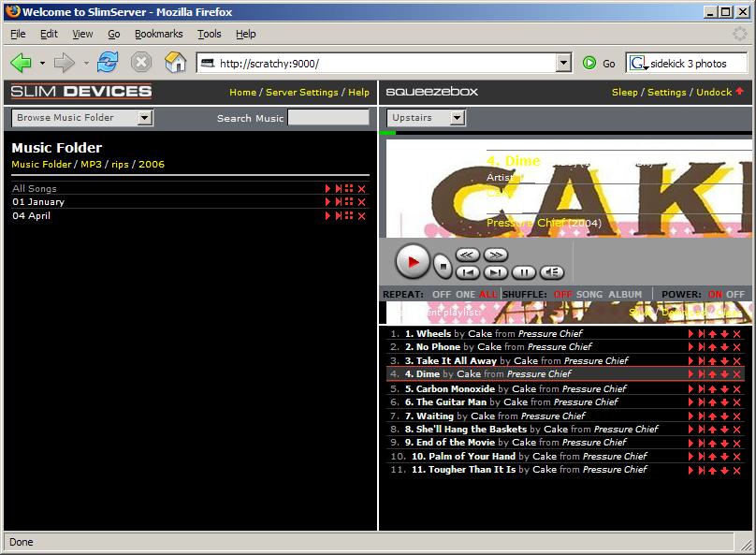
Task: Pause playback with the pause button
Action: [524, 272]
